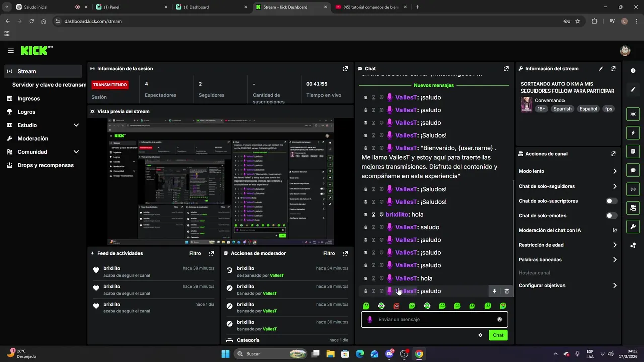Open Chat de solo-seguidores options arrow
Screen dimensions: 644x362
click(x=614, y=186)
